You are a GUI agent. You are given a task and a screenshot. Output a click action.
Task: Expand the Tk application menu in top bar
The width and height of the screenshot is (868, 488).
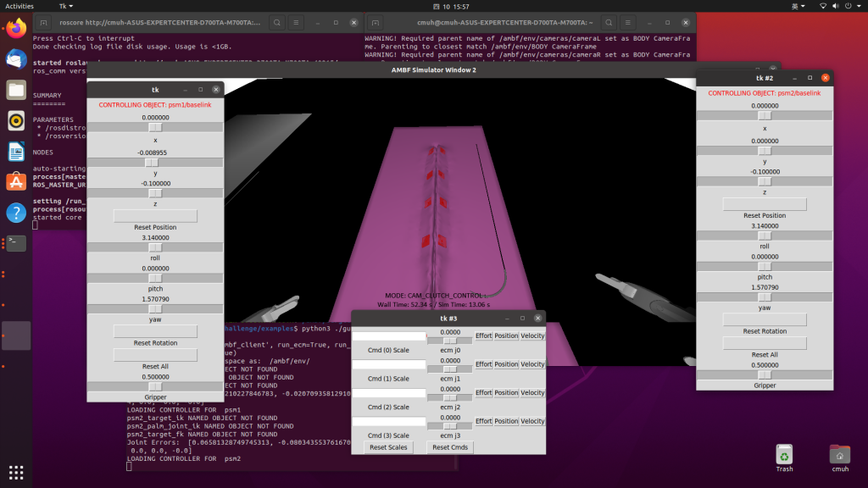[x=66, y=6]
